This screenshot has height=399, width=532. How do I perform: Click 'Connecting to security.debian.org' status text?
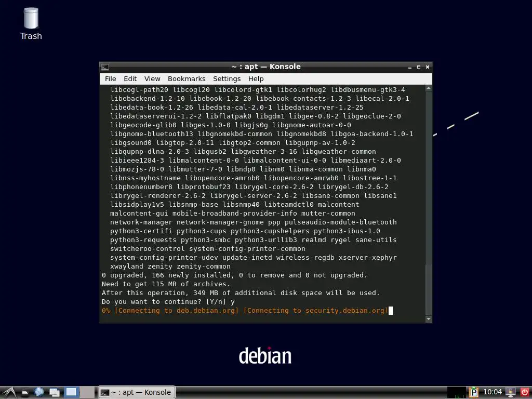[x=315, y=311]
